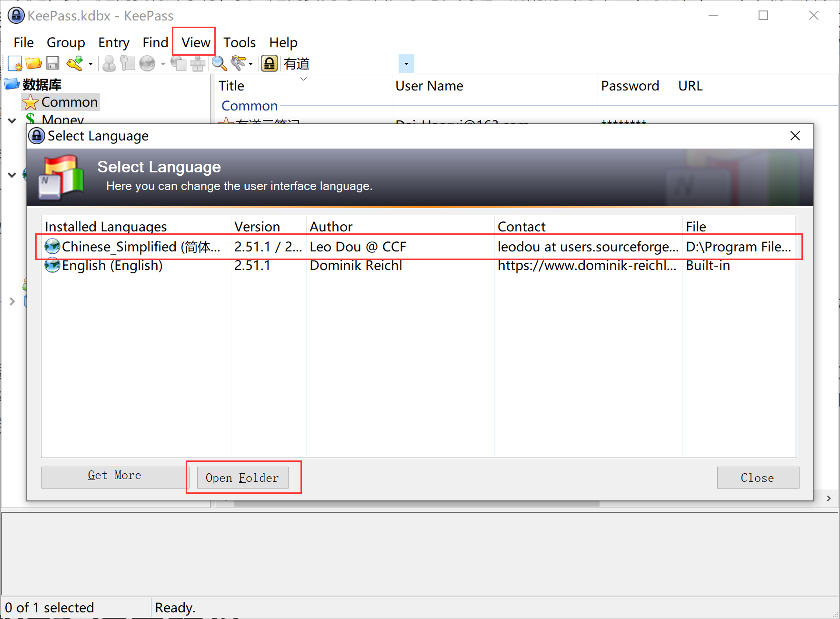Click the Find magnifier icon in toolbar

coord(219,63)
